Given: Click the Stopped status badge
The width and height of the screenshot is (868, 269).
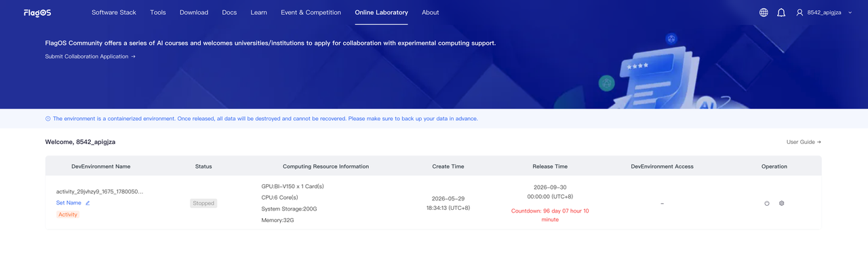Looking at the screenshot, I should pyautogui.click(x=203, y=203).
